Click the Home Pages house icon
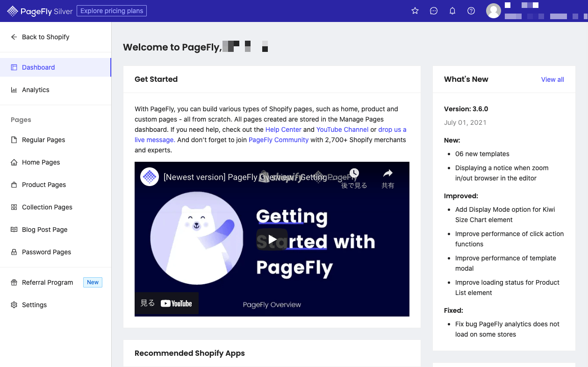 coord(14,162)
